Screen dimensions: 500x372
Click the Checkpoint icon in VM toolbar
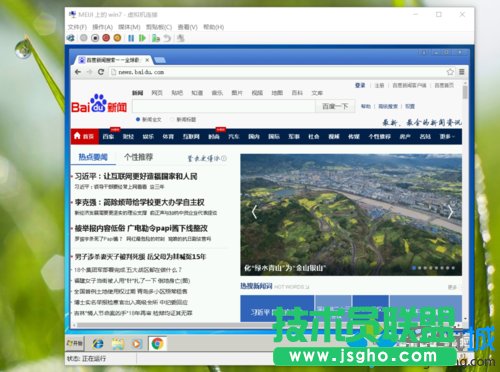point(156,38)
